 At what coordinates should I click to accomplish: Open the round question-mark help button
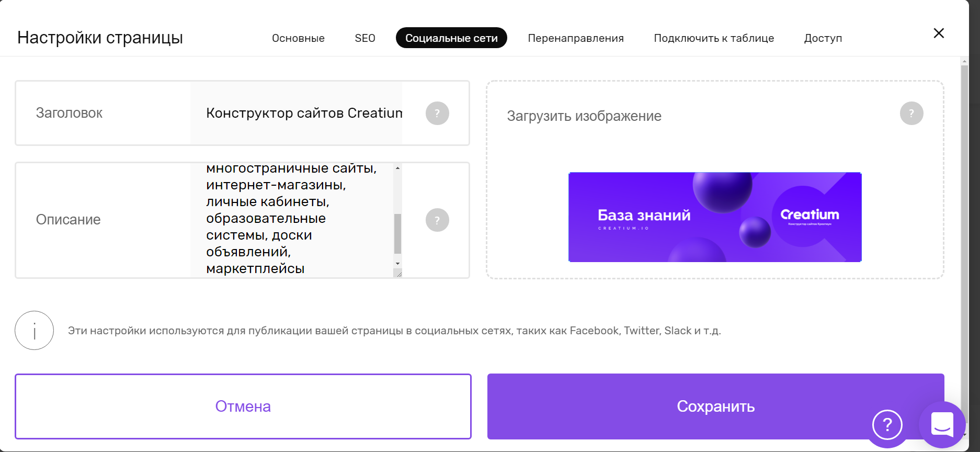point(887,425)
